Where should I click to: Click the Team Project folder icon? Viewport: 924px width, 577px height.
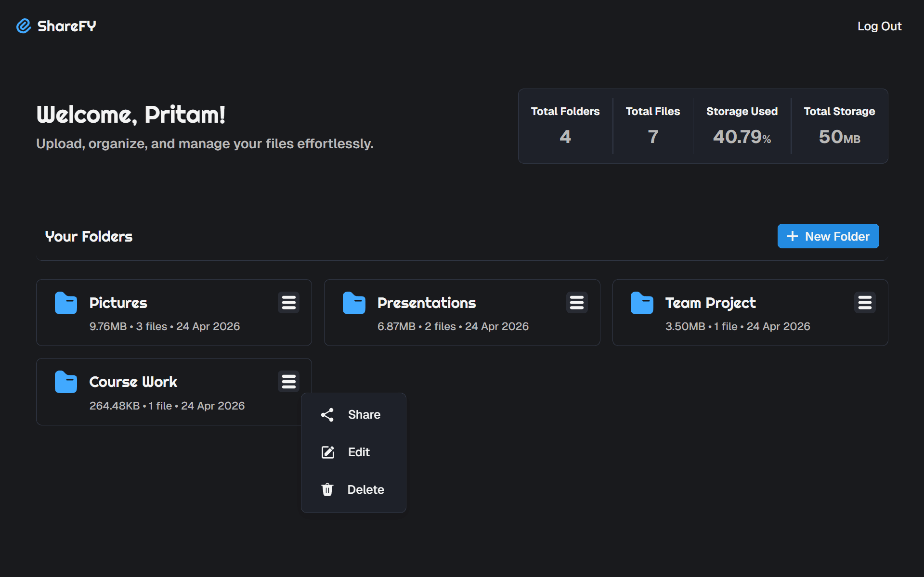point(642,303)
